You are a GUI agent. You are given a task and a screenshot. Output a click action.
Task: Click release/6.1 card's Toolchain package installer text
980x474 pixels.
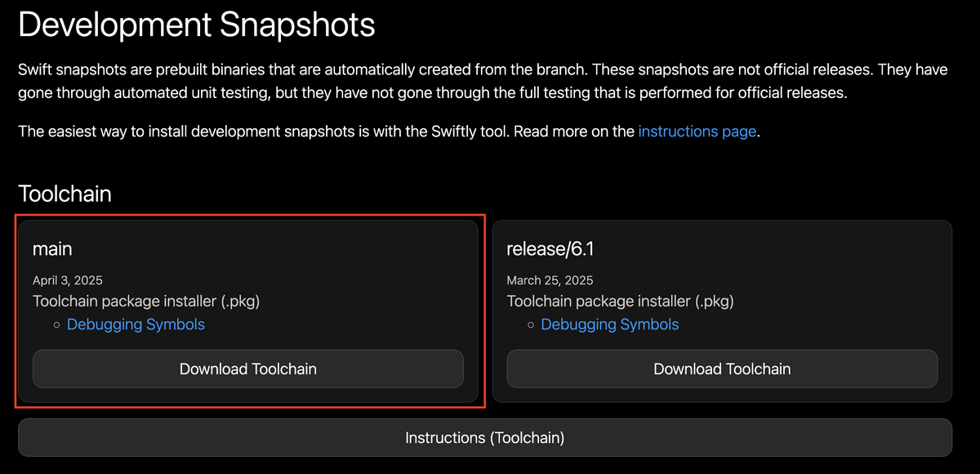[x=621, y=302]
